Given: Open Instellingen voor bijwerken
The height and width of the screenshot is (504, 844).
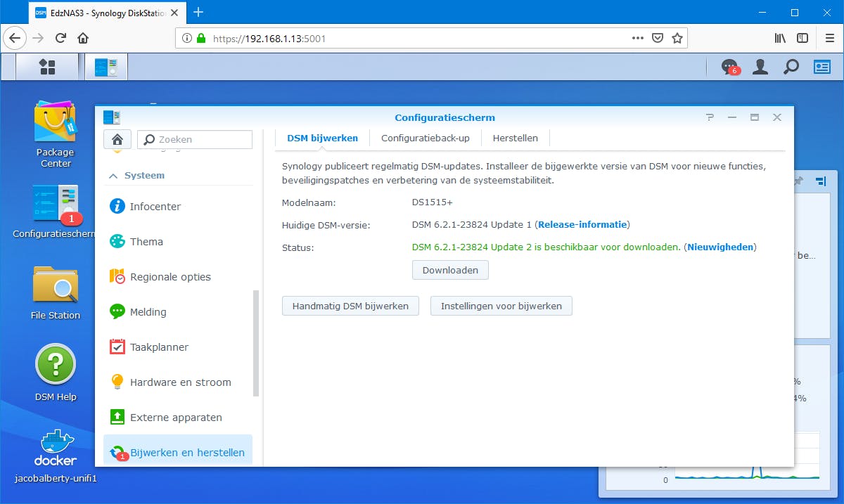Looking at the screenshot, I should coord(501,306).
